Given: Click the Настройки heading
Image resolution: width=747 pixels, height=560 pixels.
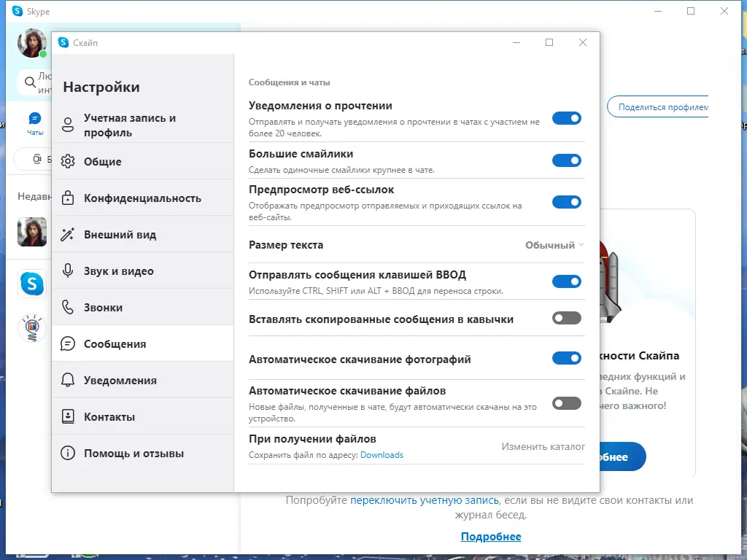Looking at the screenshot, I should point(101,87).
